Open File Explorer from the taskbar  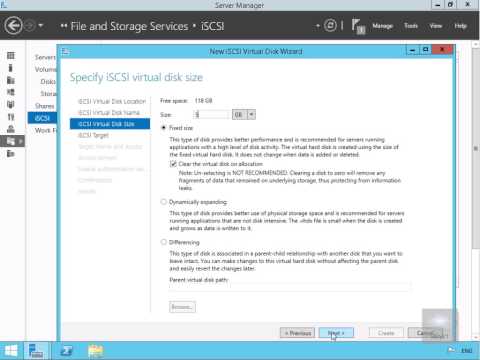(96, 351)
